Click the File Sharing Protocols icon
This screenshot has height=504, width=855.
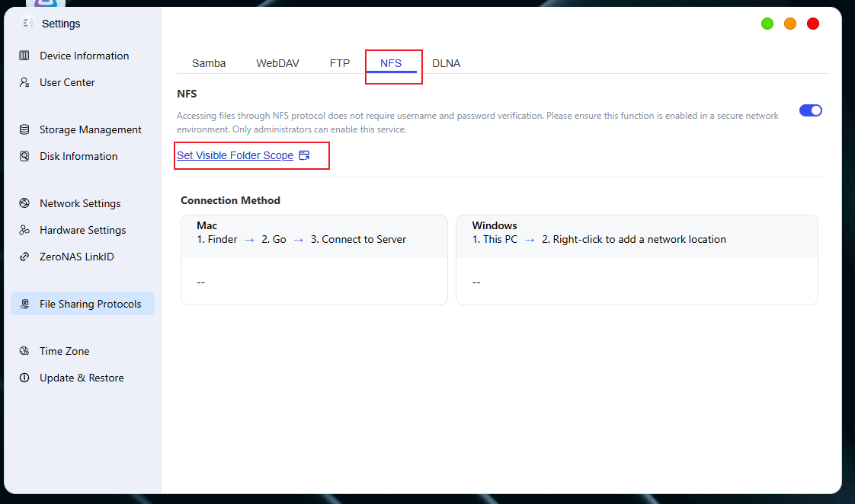coord(24,304)
